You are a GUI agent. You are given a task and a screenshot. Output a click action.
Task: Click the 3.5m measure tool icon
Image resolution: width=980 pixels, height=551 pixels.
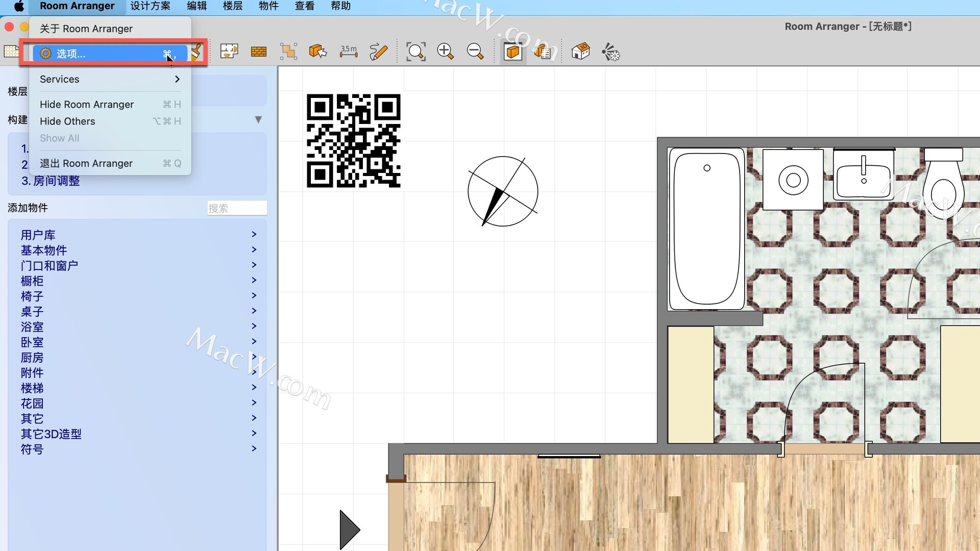[349, 52]
